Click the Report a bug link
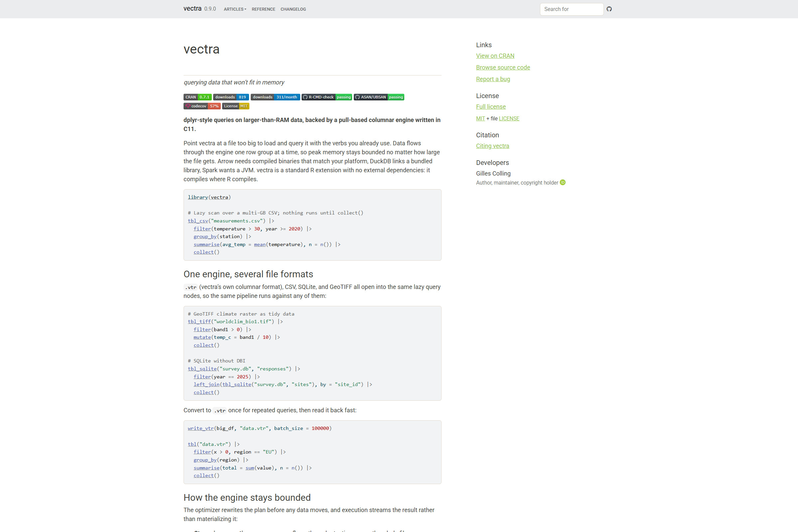 coord(493,79)
